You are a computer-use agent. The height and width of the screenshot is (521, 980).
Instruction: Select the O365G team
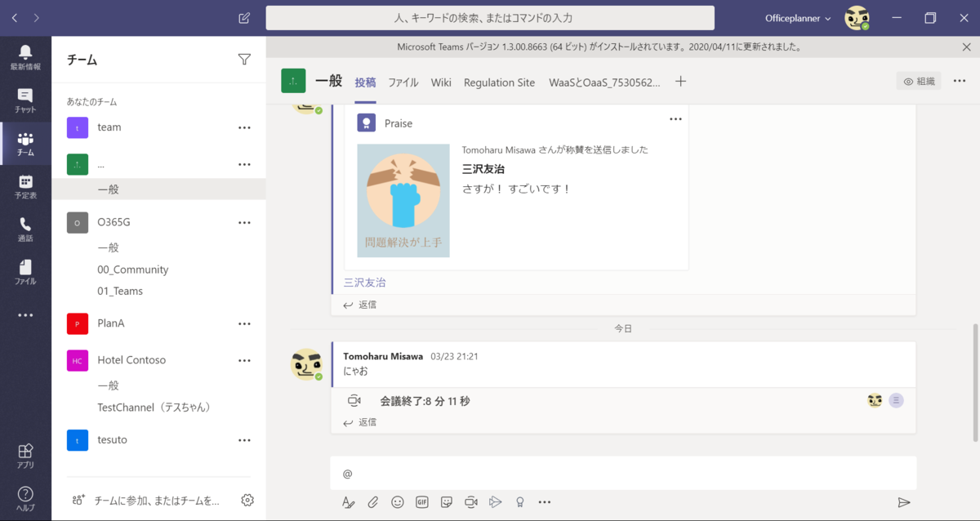click(114, 222)
